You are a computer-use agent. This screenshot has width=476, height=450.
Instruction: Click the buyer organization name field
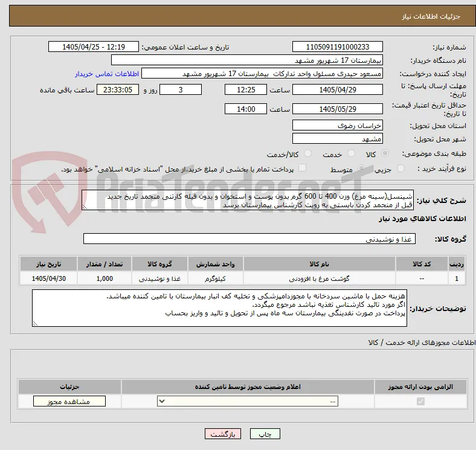point(247,60)
